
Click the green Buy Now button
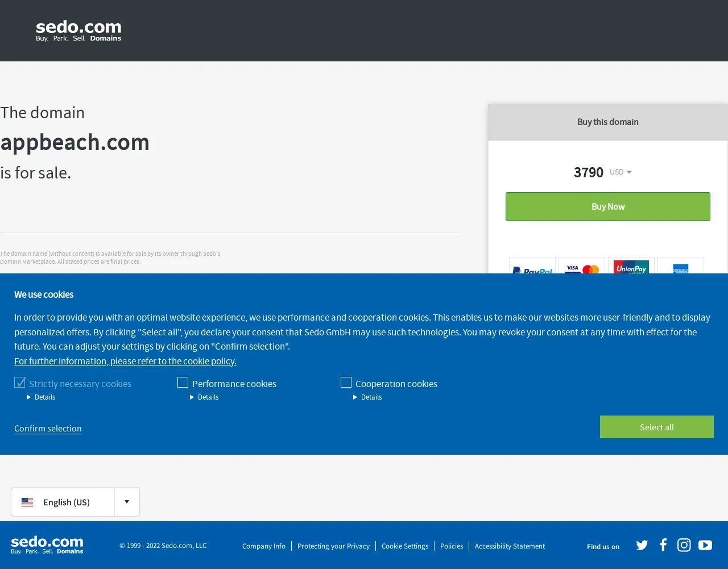tap(608, 206)
